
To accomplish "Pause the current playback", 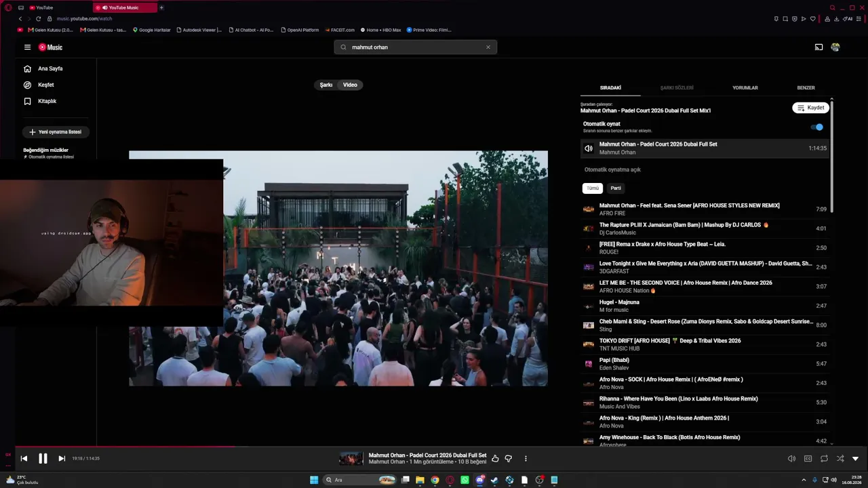I will (x=43, y=459).
